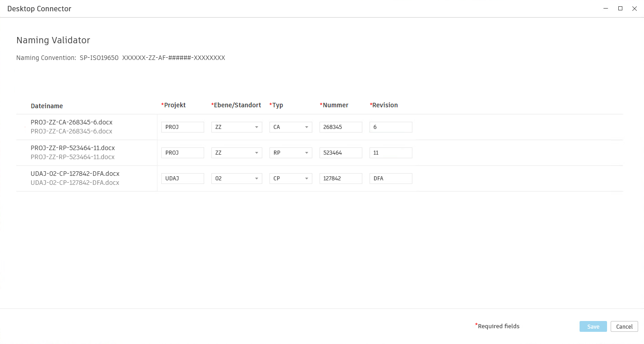Click the Required fields note
The image size is (644, 344).
pyautogui.click(x=498, y=326)
